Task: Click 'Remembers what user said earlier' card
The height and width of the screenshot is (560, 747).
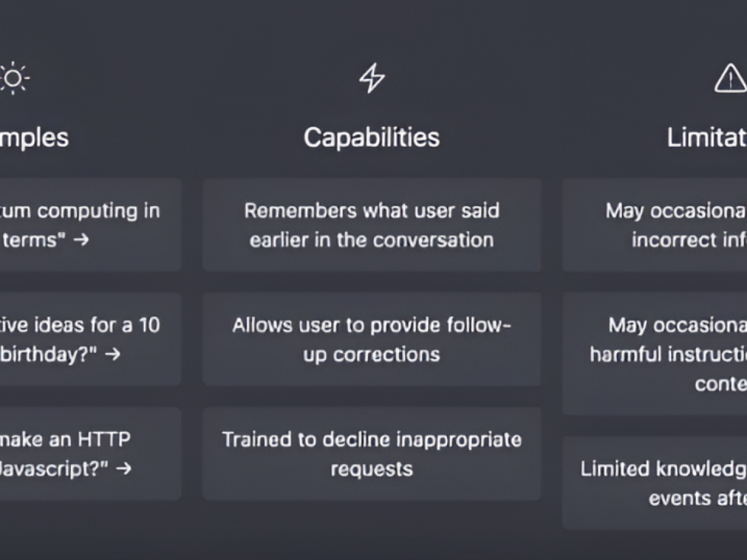Action: [x=372, y=225]
